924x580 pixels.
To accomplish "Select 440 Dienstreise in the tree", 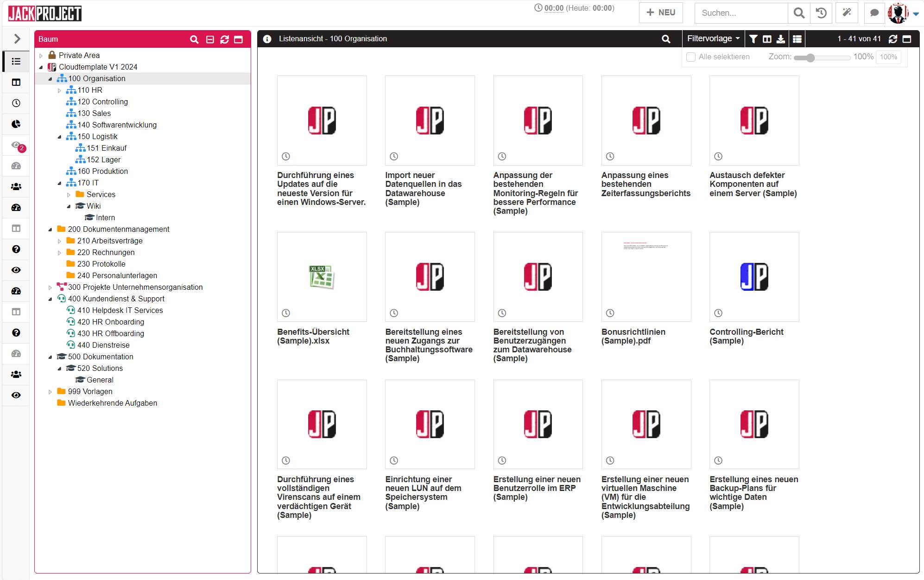I will click(x=103, y=345).
